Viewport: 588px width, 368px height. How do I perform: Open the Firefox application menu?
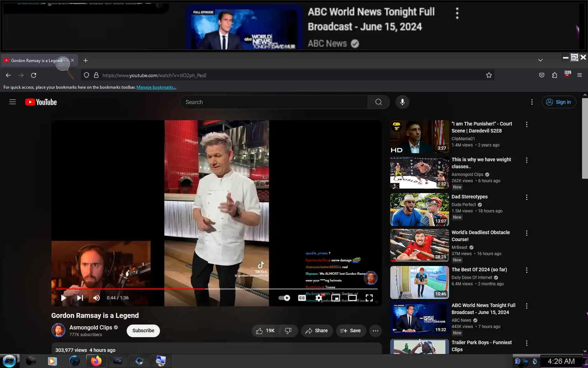pos(580,75)
